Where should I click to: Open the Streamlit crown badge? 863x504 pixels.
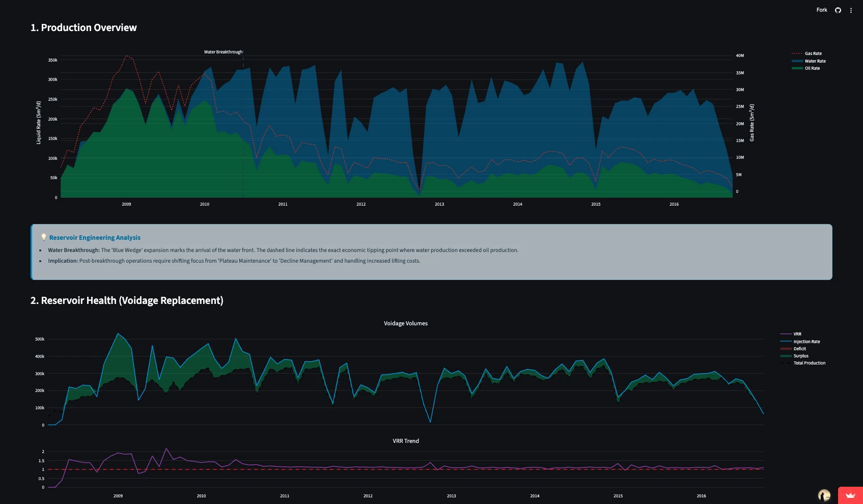click(x=850, y=495)
